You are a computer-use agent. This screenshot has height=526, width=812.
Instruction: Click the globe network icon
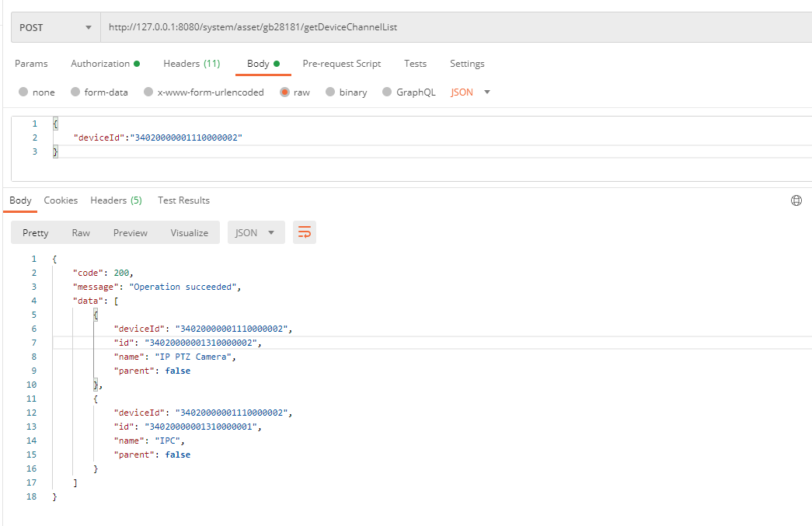796,200
